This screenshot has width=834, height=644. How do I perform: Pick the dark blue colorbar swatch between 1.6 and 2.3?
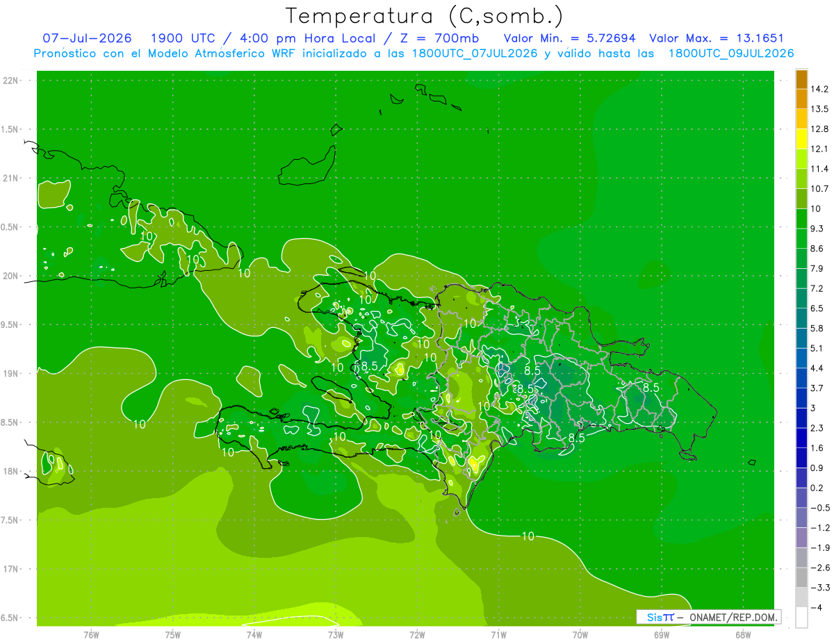801,438
